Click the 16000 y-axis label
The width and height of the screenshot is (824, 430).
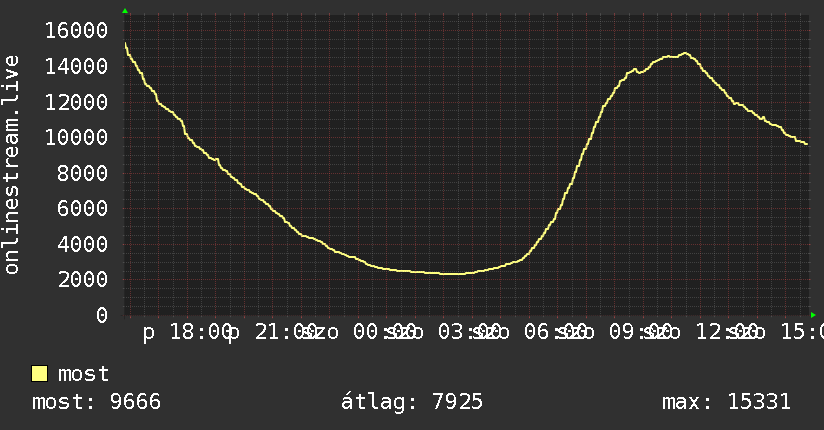(77, 30)
